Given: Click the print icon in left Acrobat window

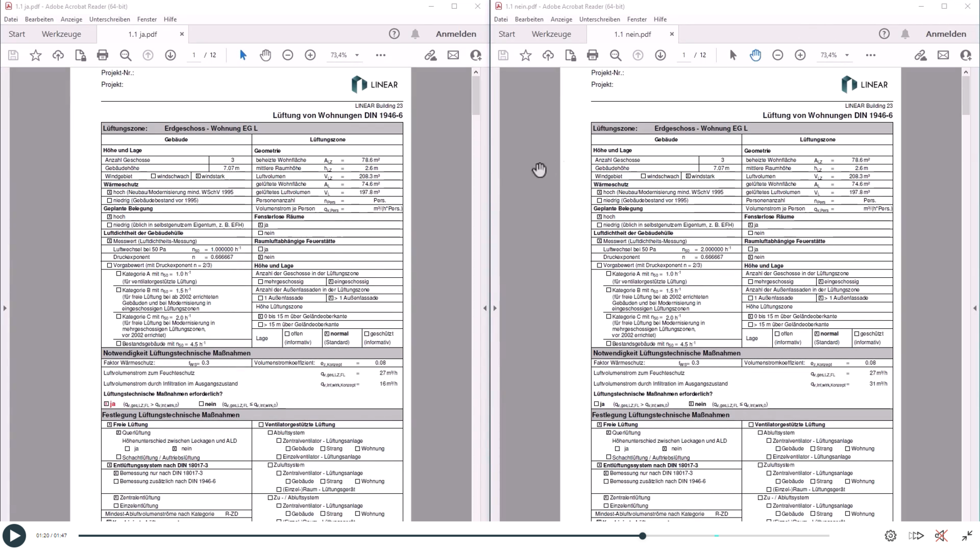Looking at the screenshot, I should point(102,55).
